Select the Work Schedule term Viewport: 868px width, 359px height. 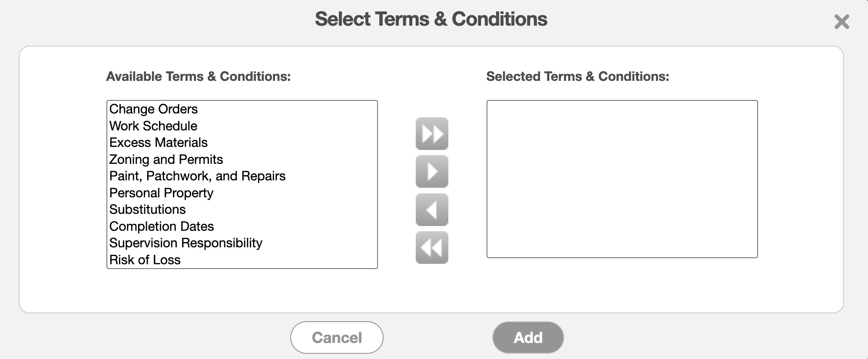[x=153, y=126]
